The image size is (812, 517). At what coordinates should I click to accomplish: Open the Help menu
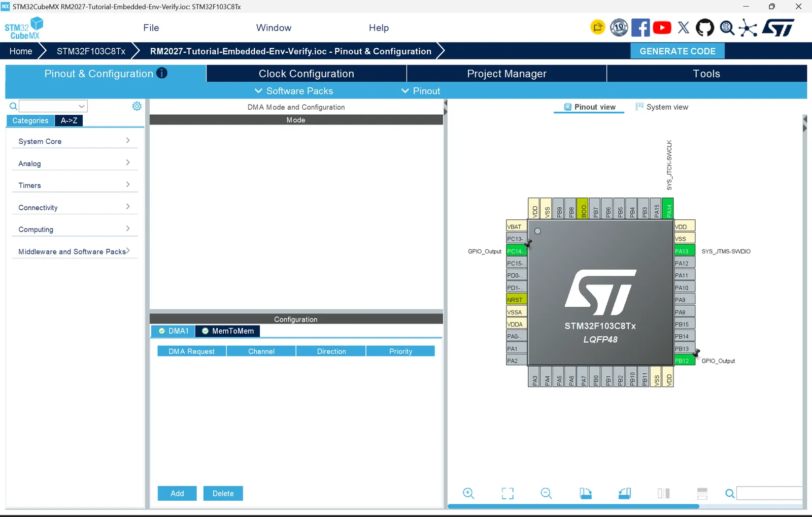pos(379,28)
